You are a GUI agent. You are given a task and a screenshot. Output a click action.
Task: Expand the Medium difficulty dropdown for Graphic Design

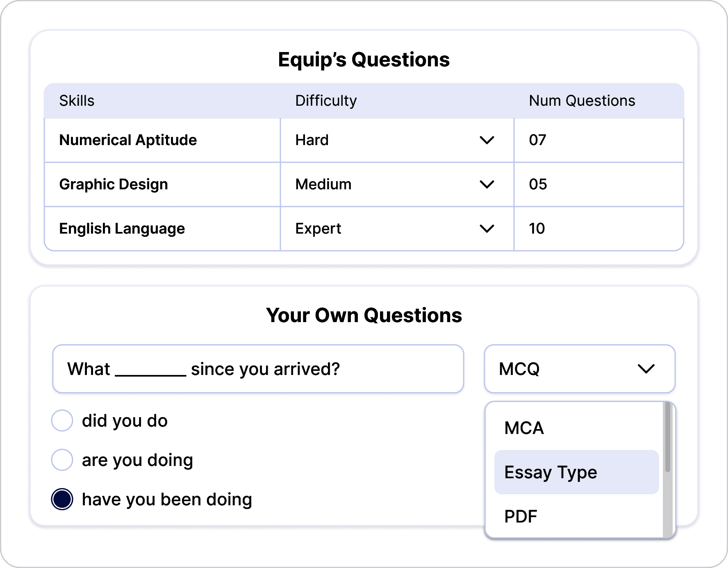point(487,184)
